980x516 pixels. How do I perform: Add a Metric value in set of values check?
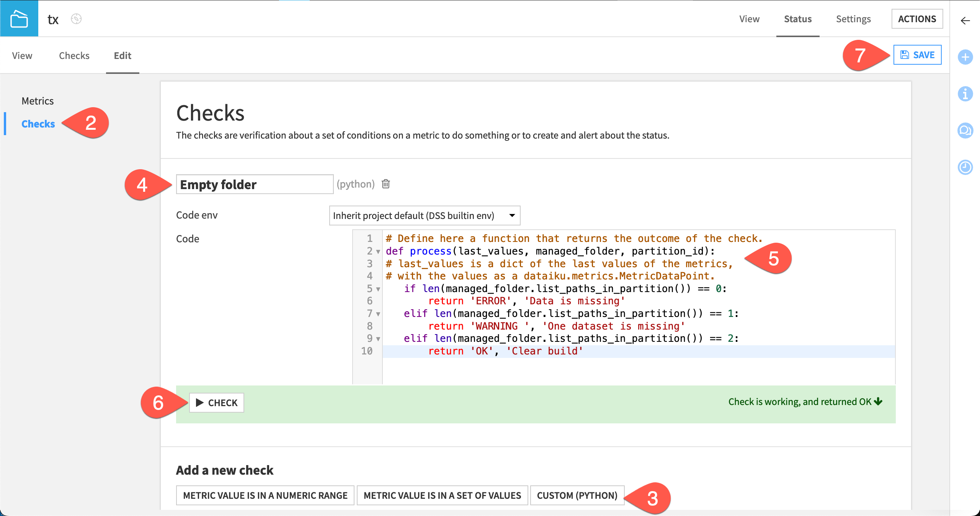[443, 495]
